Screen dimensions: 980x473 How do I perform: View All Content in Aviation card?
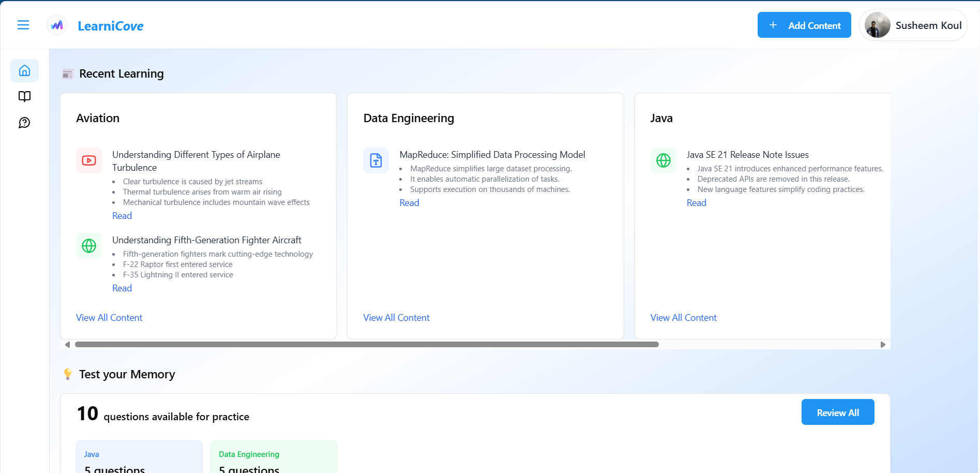109,318
